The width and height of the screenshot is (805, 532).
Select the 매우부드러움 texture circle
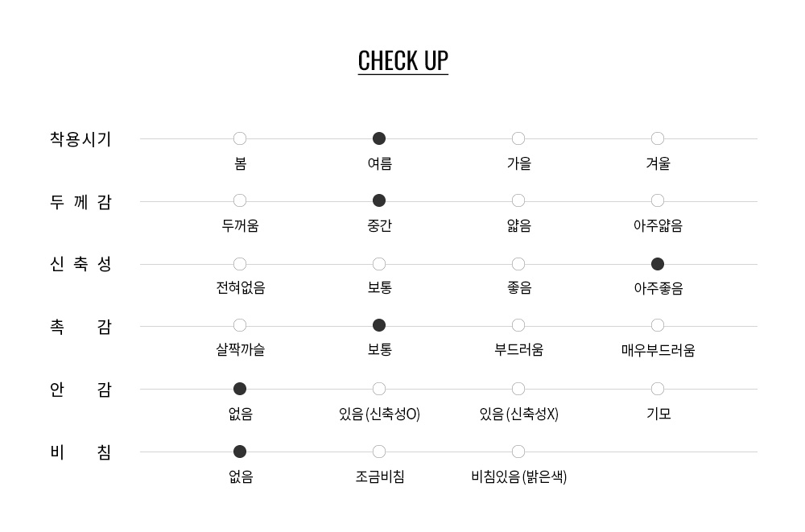(658, 325)
